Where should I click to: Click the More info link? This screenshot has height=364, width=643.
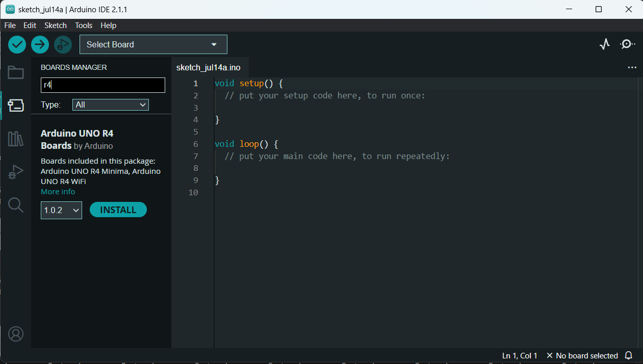point(58,192)
